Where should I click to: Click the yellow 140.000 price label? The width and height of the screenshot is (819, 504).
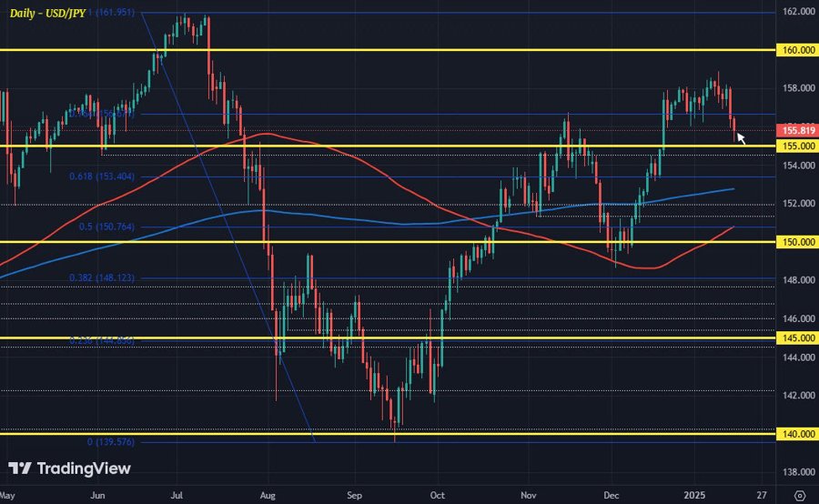pos(797,435)
